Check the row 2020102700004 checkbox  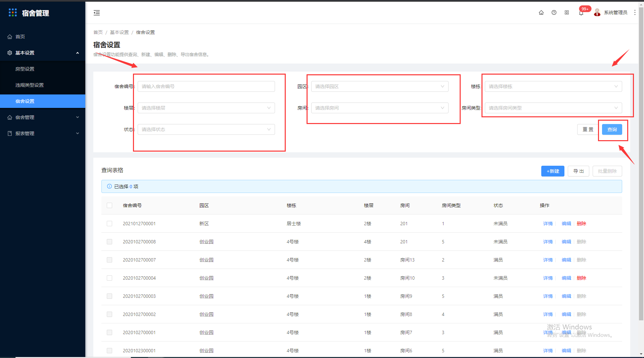[109, 278]
